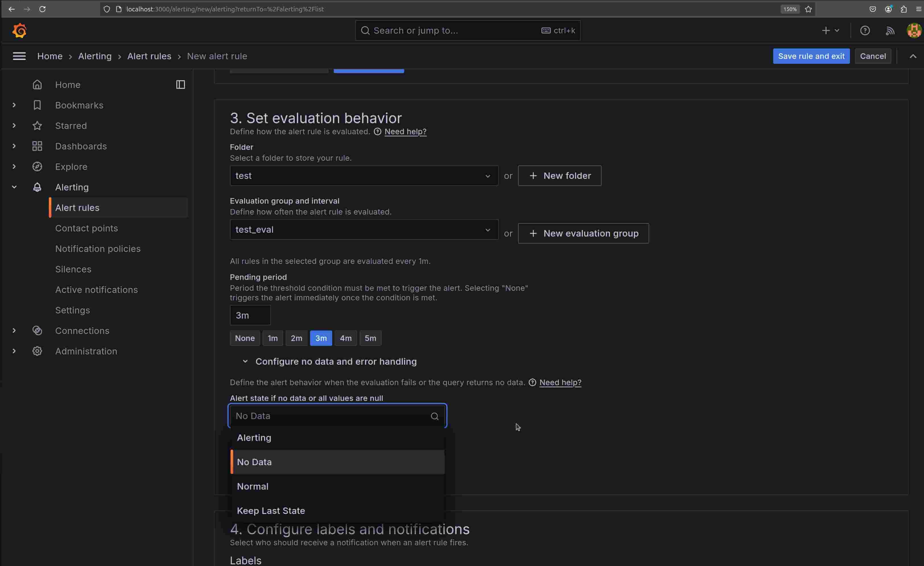Open the Help question mark icon
924x566 pixels.
point(865,30)
